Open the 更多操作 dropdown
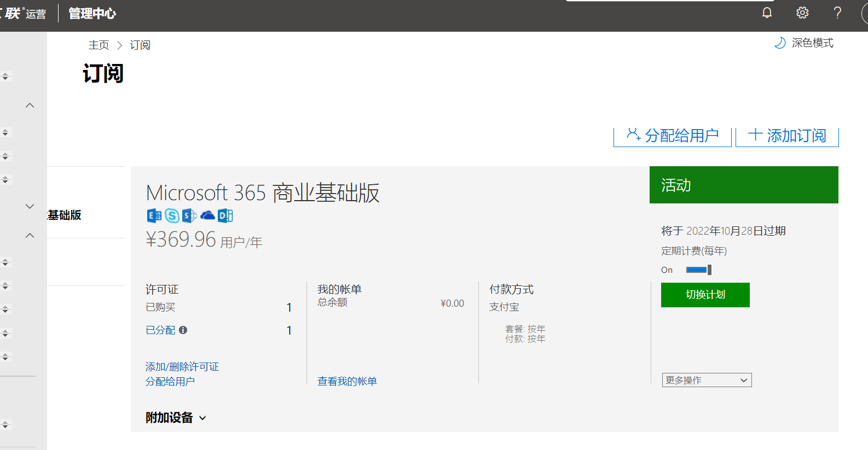 [707, 380]
